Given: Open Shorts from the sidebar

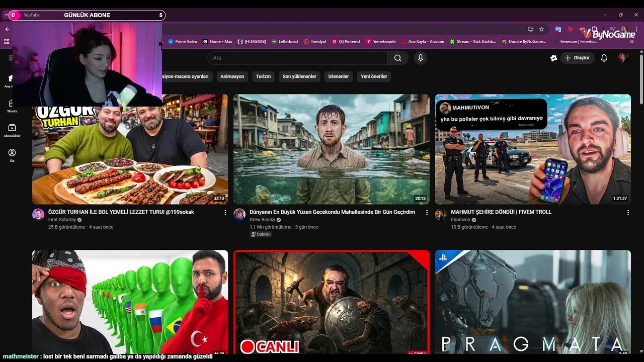Looking at the screenshot, I should tap(12, 106).
